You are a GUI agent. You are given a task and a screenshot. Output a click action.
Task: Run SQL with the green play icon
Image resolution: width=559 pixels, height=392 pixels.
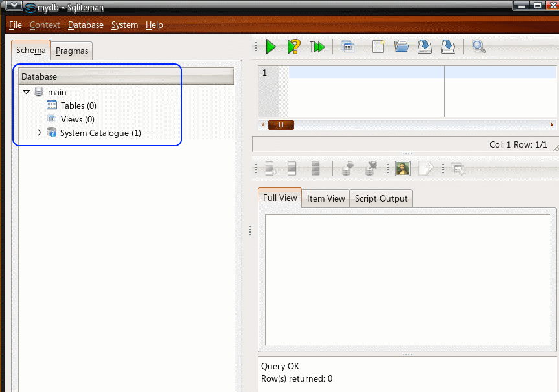point(271,47)
